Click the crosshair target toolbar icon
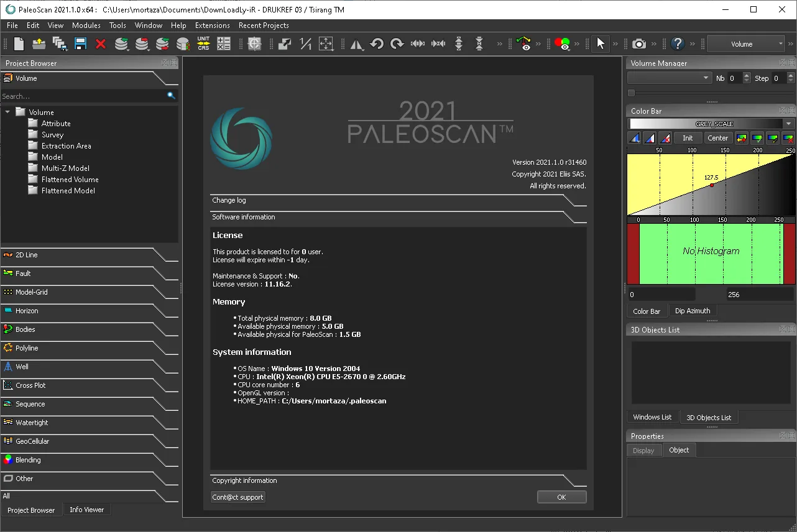 tap(254, 44)
